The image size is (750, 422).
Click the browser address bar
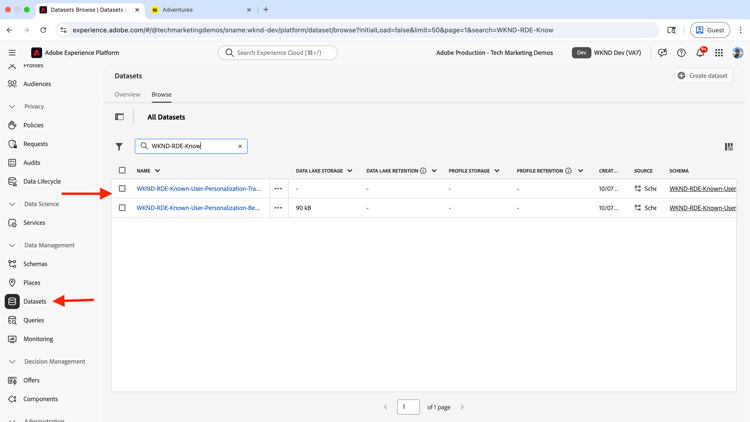pos(359,30)
